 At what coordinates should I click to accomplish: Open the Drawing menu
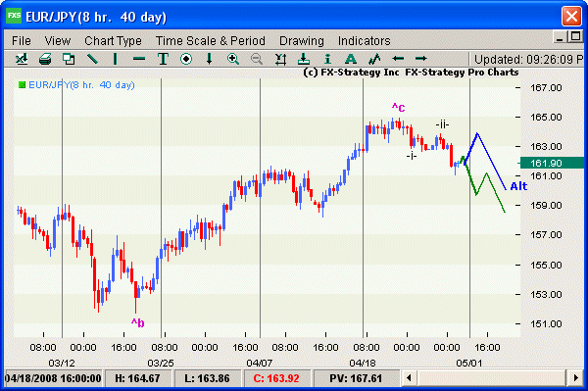tap(302, 40)
